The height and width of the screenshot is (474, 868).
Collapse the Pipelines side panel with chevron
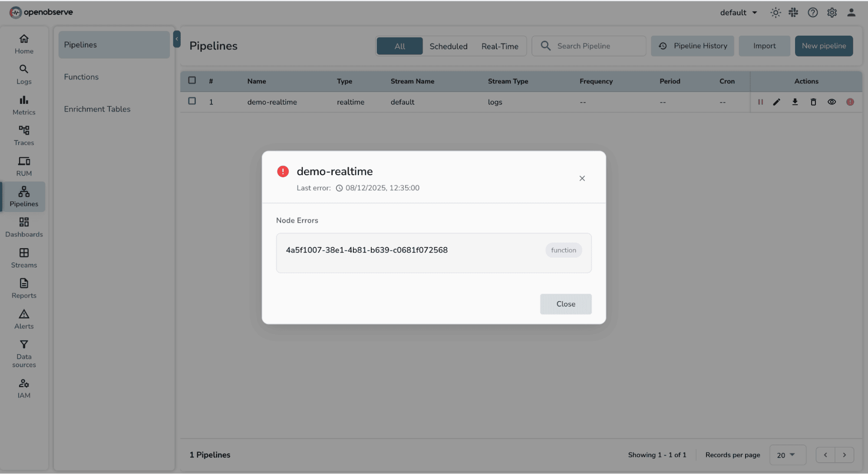pos(177,39)
